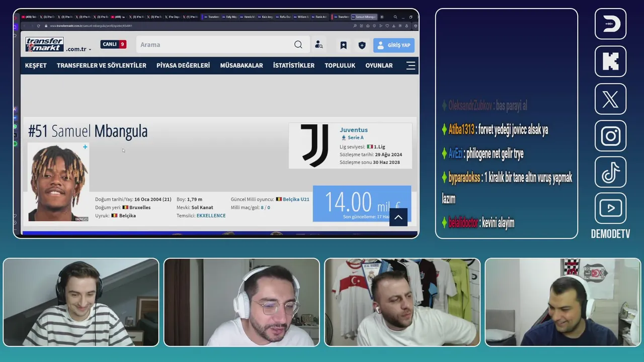
Task: Open the KEŞFET menu
Action: (x=36, y=65)
